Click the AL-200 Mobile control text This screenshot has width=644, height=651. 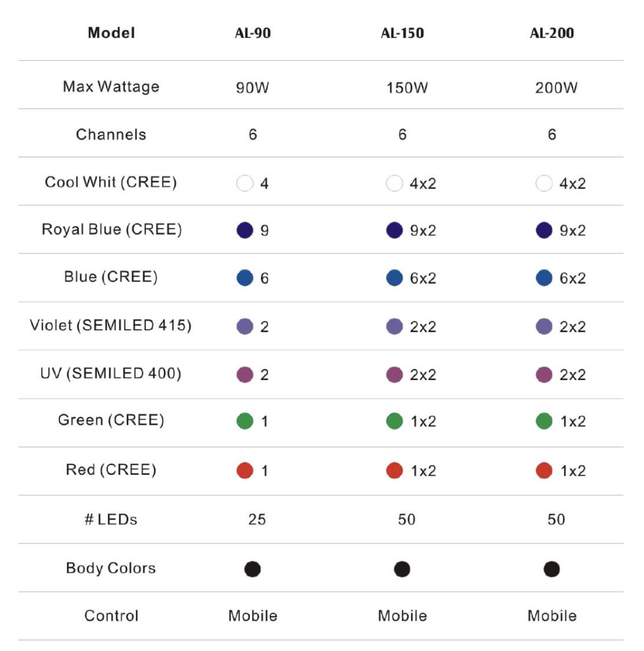(x=552, y=616)
